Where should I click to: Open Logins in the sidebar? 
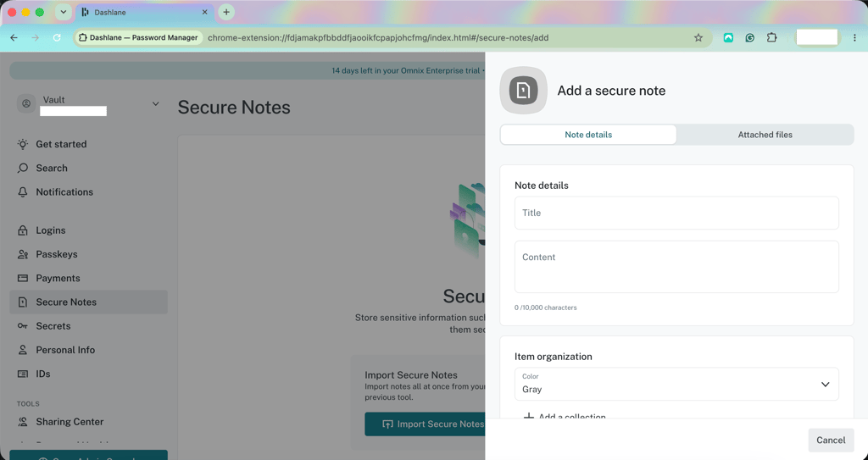pyautogui.click(x=88, y=230)
